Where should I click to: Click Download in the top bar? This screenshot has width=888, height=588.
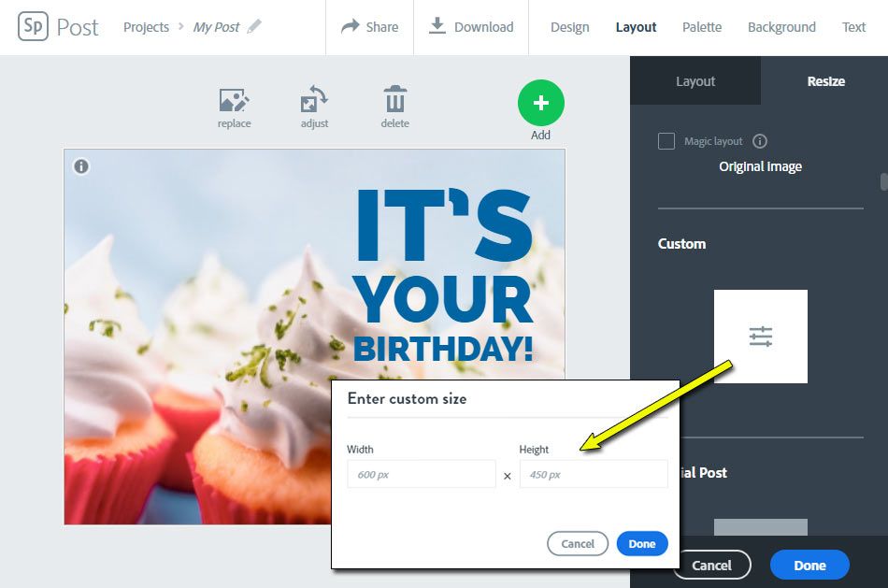471,26
